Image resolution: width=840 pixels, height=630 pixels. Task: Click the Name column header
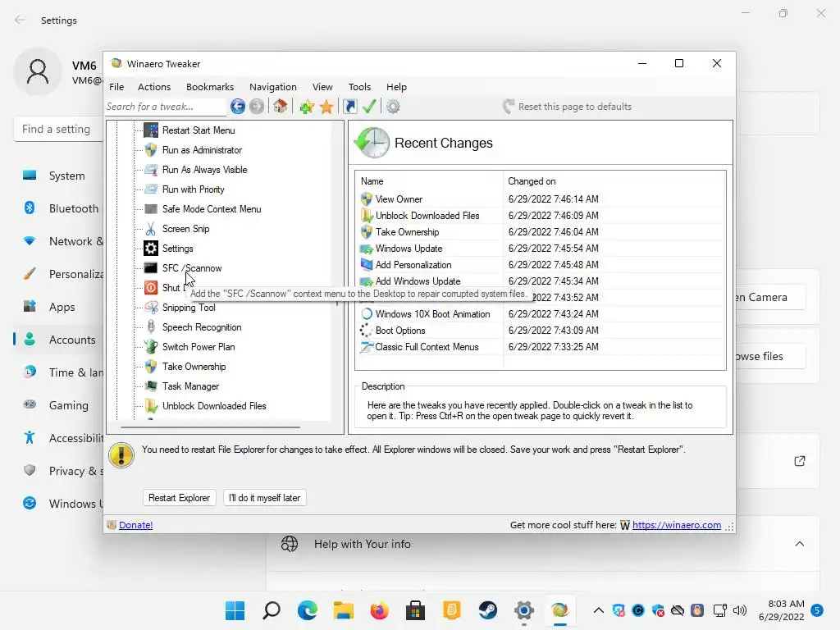pos(430,181)
